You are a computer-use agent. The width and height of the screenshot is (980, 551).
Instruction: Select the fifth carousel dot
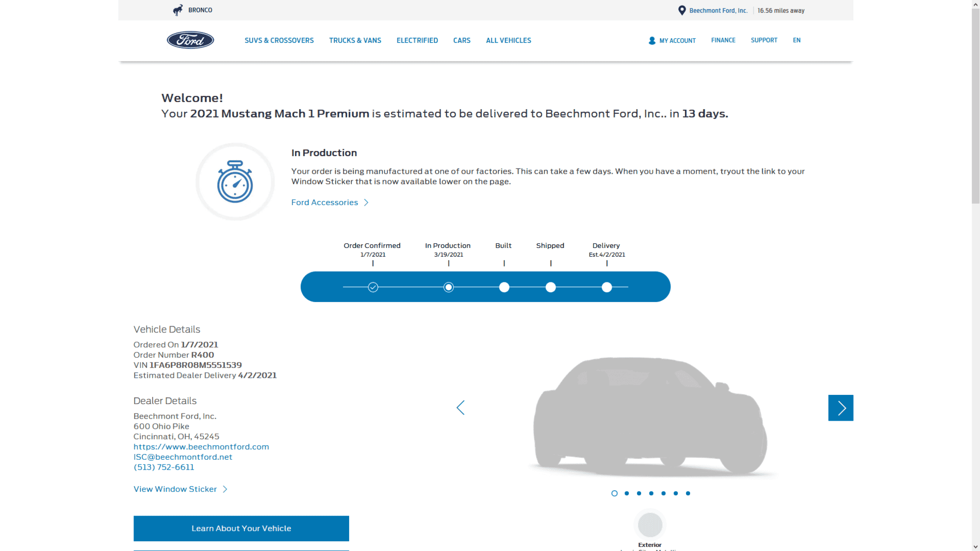664,493
